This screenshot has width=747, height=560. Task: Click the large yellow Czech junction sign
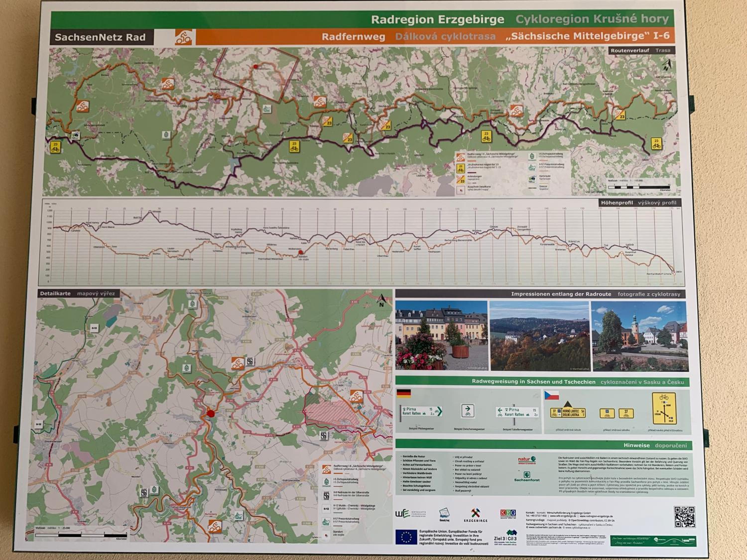coord(664,408)
